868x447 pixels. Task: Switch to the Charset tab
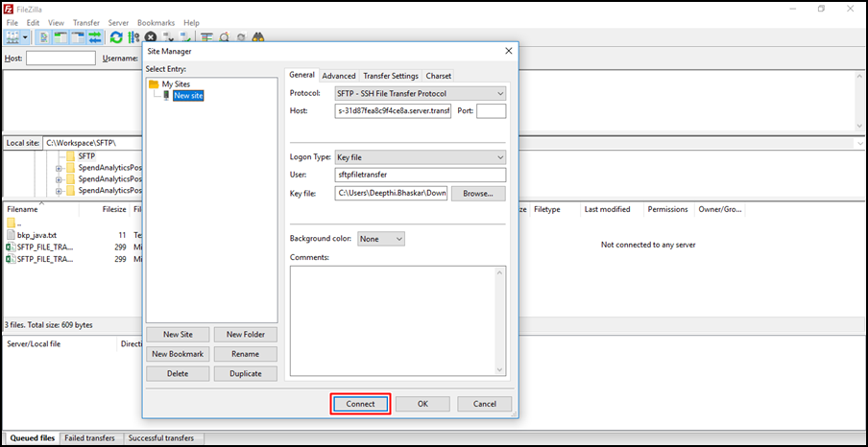[439, 76]
